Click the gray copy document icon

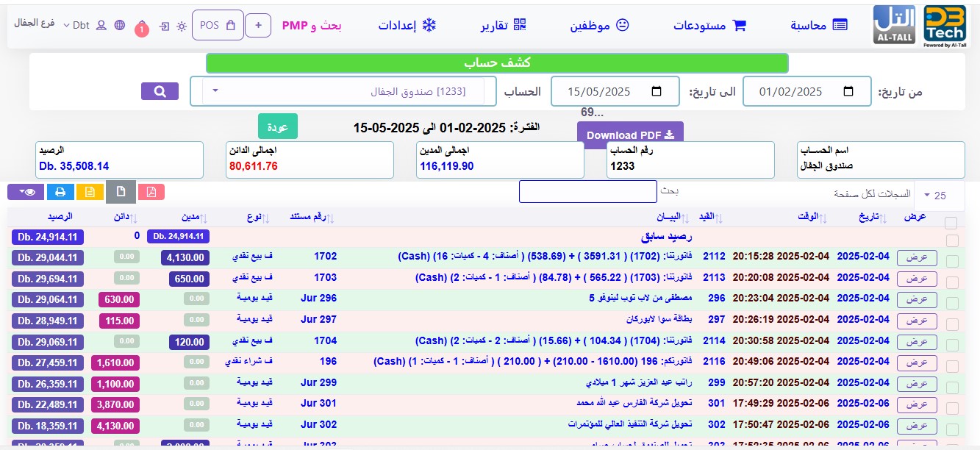coord(121,192)
